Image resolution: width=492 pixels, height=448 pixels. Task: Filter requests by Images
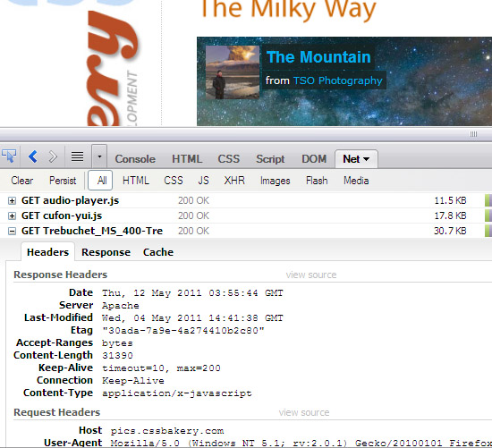275,181
